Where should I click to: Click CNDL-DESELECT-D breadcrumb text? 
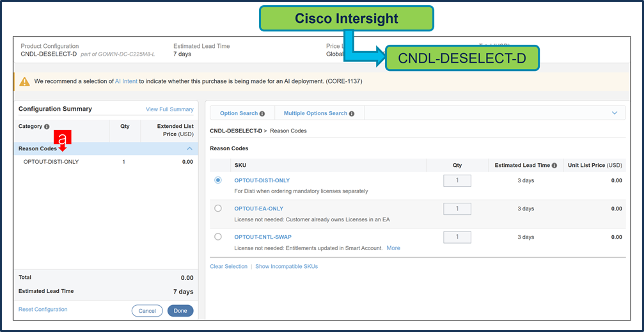tap(236, 131)
